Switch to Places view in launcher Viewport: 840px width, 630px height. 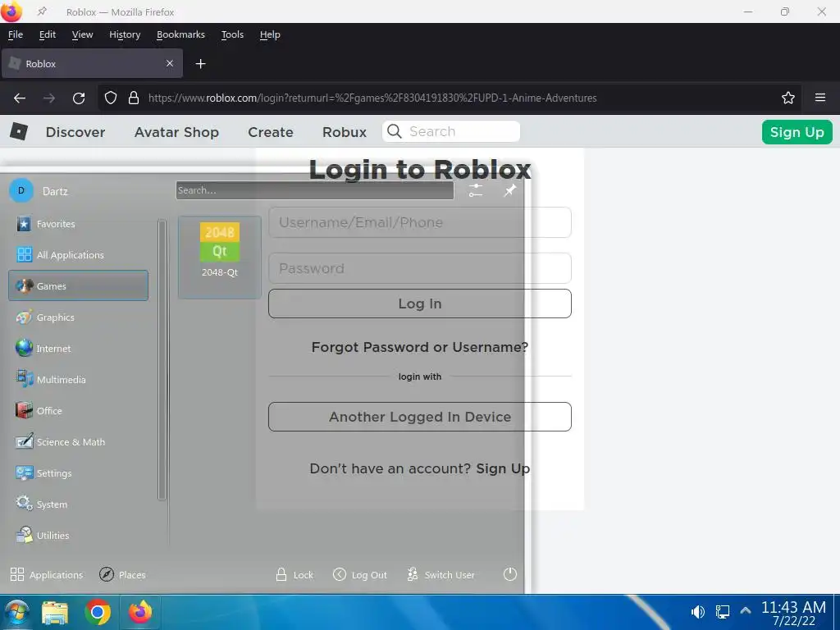[x=123, y=575]
